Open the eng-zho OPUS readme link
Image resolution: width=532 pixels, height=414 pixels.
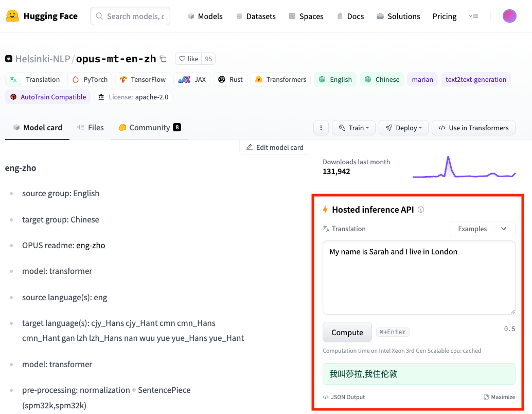(91, 246)
